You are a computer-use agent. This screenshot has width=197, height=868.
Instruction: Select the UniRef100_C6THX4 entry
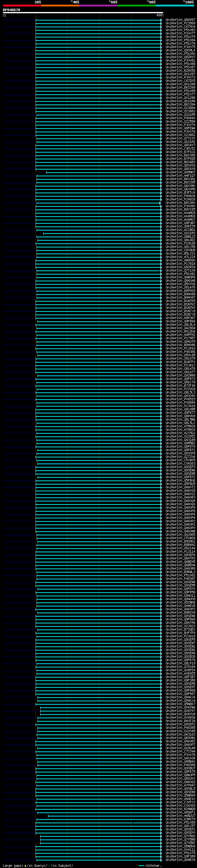[180, 26]
